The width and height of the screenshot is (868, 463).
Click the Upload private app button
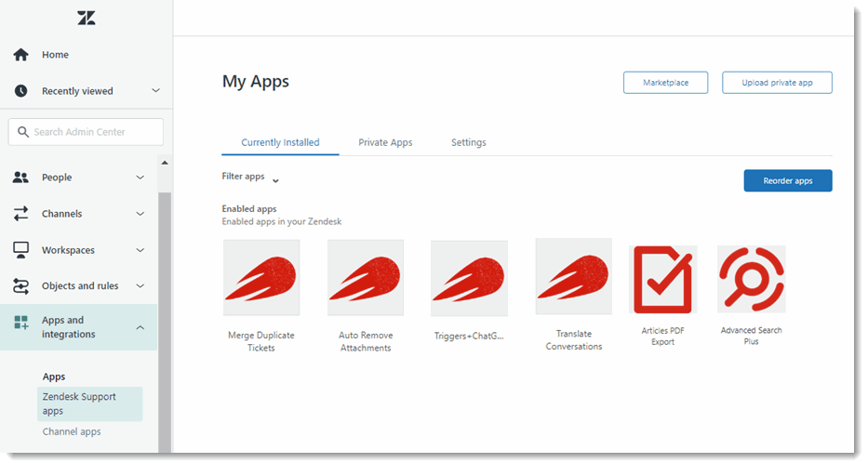[x=777, y=83]
